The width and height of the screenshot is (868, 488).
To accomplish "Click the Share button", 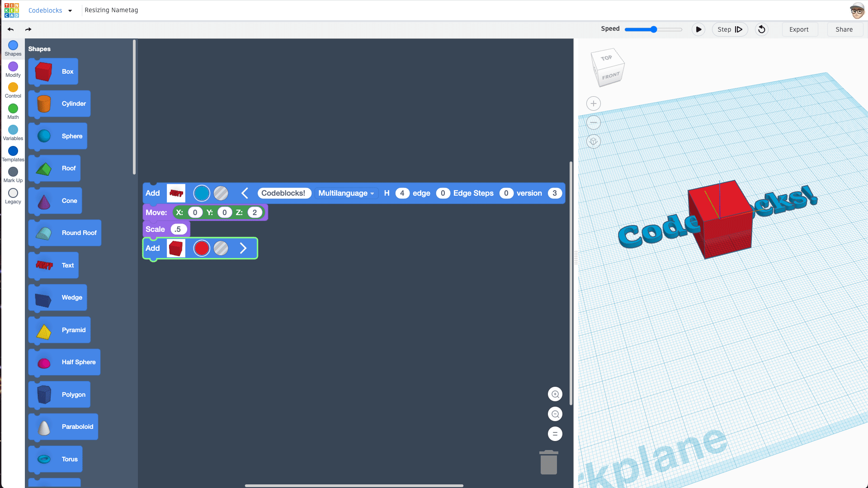I will coord(844,29).
